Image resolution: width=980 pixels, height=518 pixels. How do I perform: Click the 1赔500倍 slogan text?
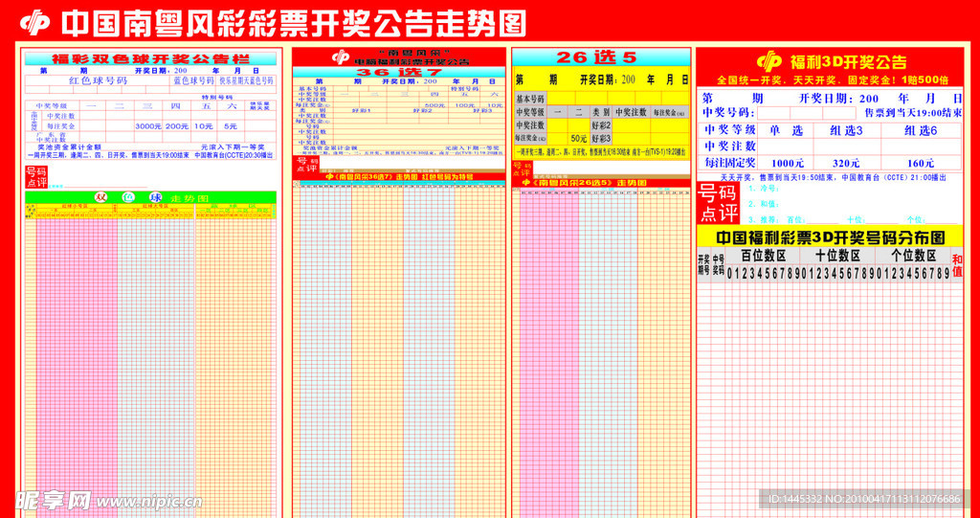pyautogui.click(x=925, y=80)
